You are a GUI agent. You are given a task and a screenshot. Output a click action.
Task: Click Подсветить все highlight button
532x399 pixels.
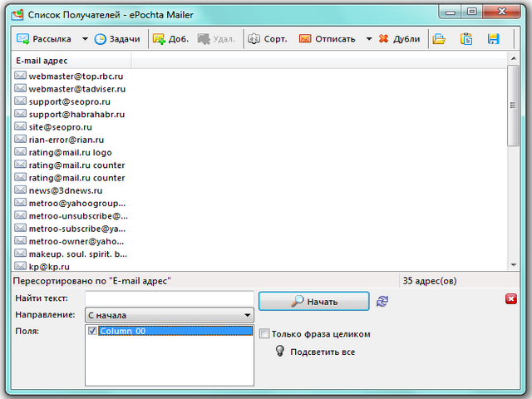point(316,352)
